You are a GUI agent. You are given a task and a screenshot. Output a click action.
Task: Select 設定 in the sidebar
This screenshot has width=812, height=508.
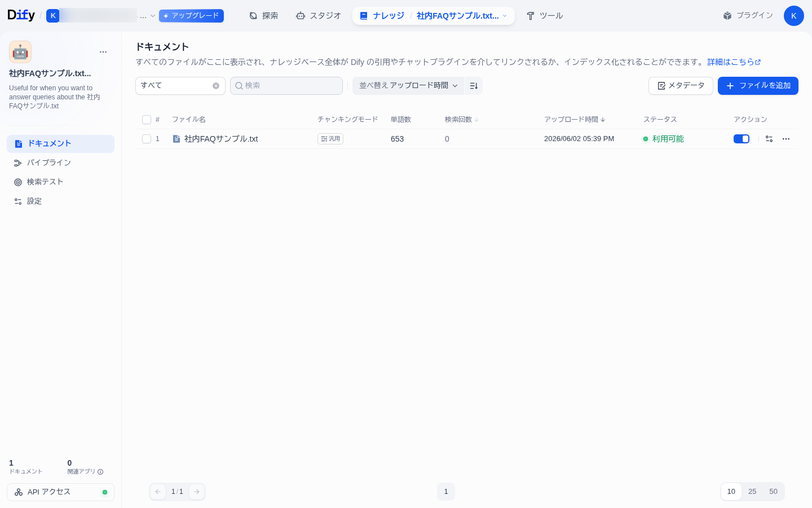[x=60, y=201]
